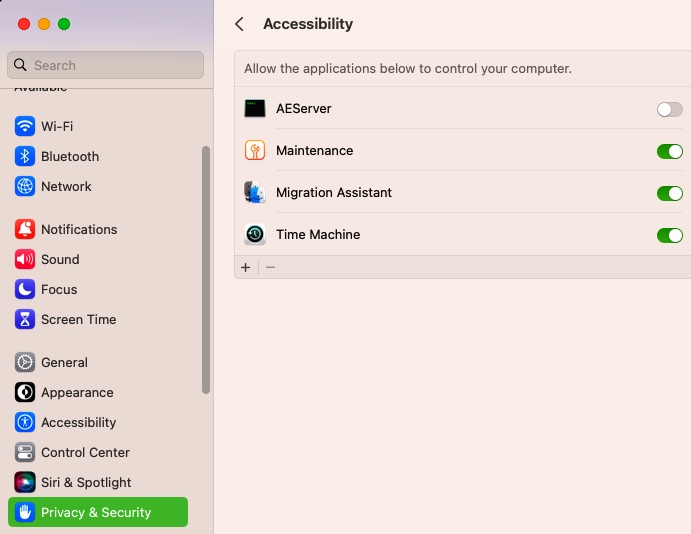Viewport: 691px width, 534px height.
Task: Select Network label in the sidebar
Action: 66,186
